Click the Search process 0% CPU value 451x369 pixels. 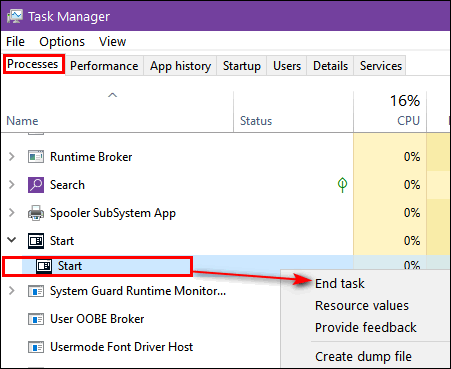(x=412, y=185)
